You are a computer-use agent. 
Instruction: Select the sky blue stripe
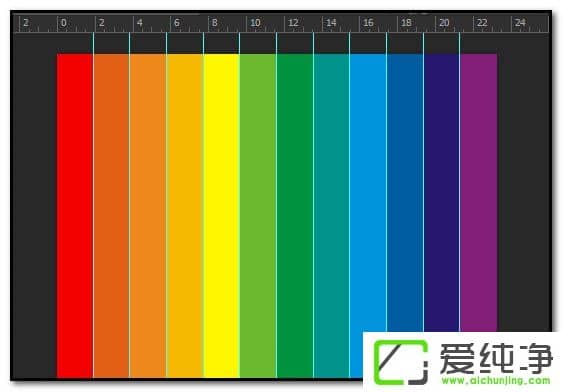click(x=368, y=193)
